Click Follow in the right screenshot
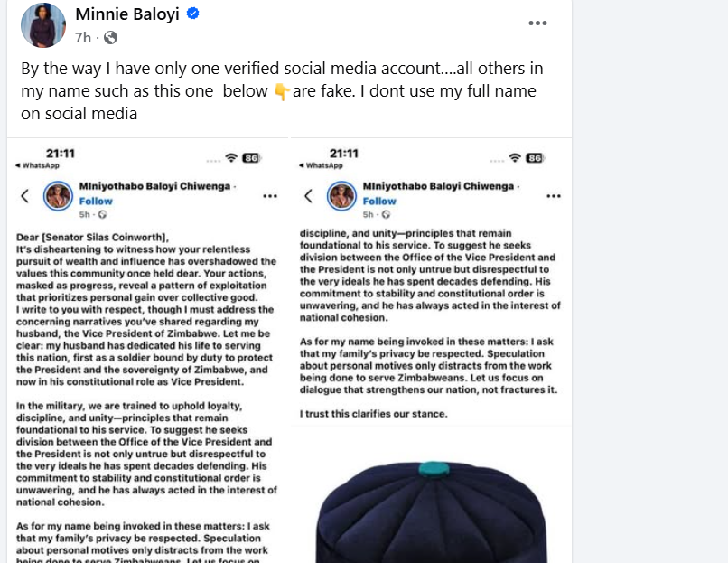 coord(379,201)
